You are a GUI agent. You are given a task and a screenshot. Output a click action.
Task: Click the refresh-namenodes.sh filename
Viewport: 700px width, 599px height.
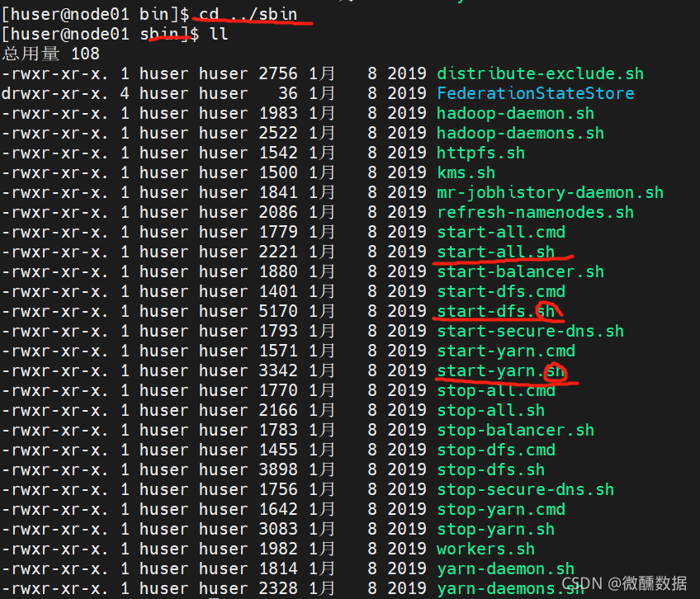tap(535, 213)
